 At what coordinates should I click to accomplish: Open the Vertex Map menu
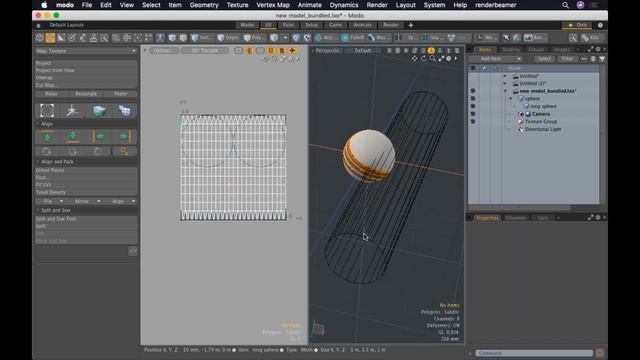[x=273, y=5]
